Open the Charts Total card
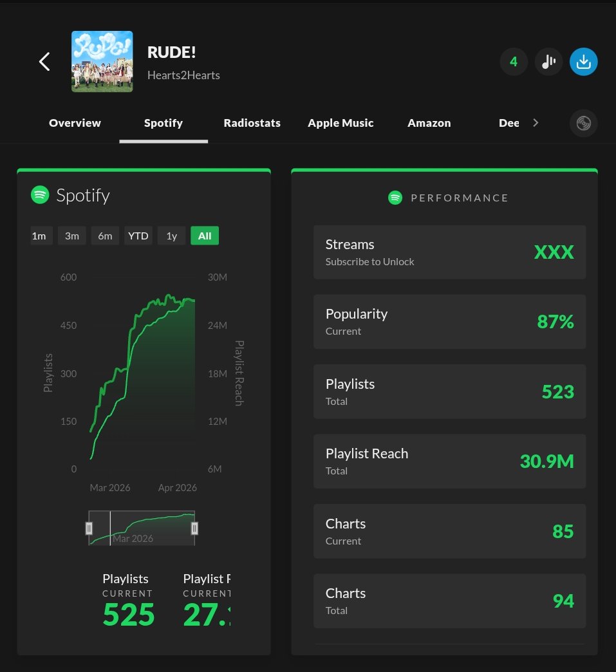The image size is (616, 672). pyautogui.click(x=450, y=601)
